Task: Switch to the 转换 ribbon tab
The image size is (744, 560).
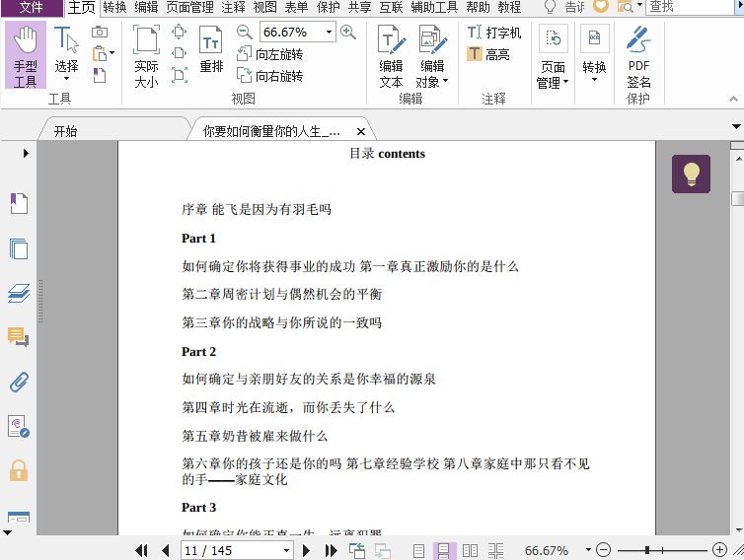Action: [114, 7]
